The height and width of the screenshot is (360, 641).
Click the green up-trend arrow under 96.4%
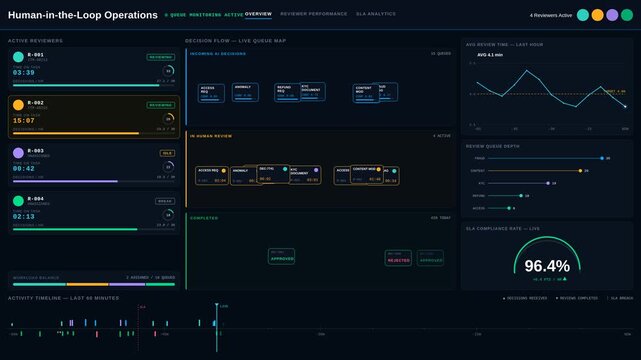(x=565, y=279)
